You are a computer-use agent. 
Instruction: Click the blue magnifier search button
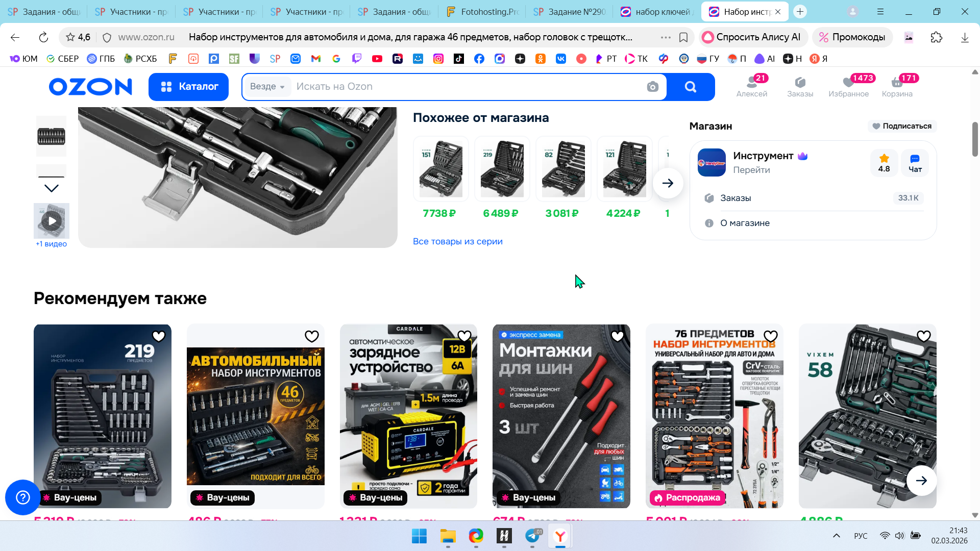(x=690, y=87)
